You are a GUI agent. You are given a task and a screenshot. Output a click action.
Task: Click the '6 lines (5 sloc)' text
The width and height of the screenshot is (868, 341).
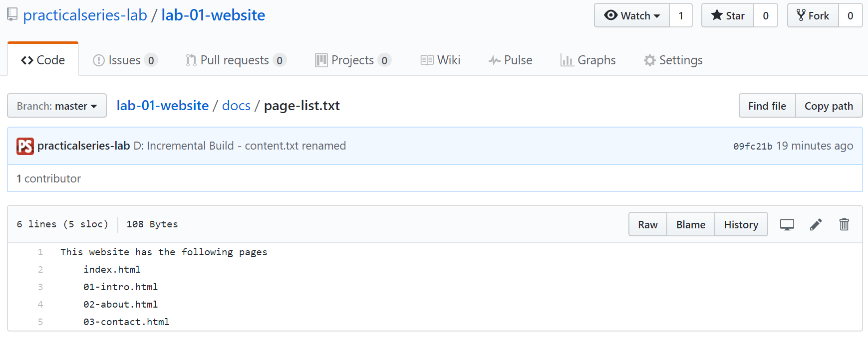[62, 224]
